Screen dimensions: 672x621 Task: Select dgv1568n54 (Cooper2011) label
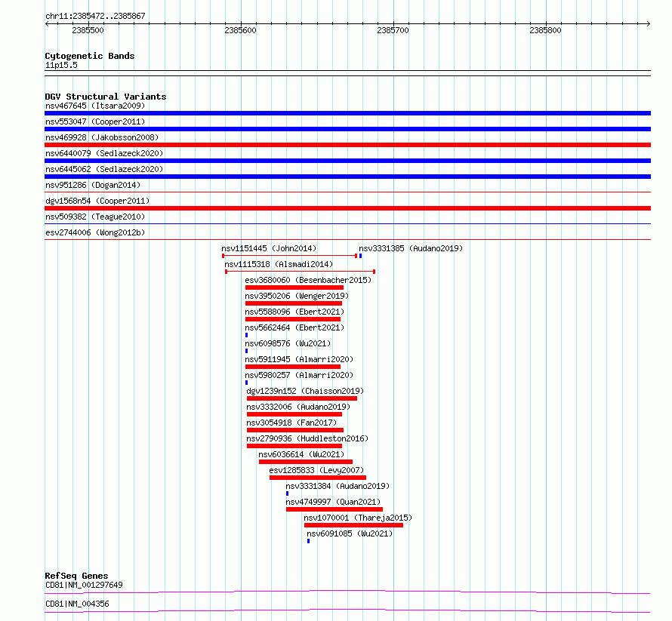point(97,201)
